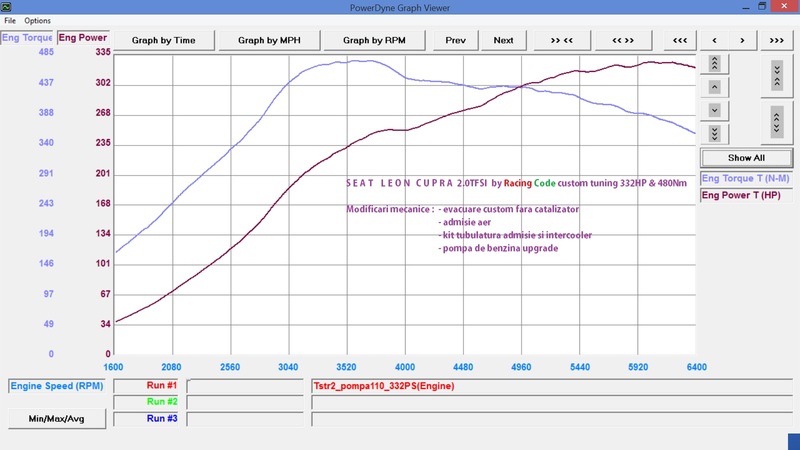This screenshot has width=800, height=450.
Task: Switch to Graph by RPM
Action: pyautogui.click(x=374, y=40)
